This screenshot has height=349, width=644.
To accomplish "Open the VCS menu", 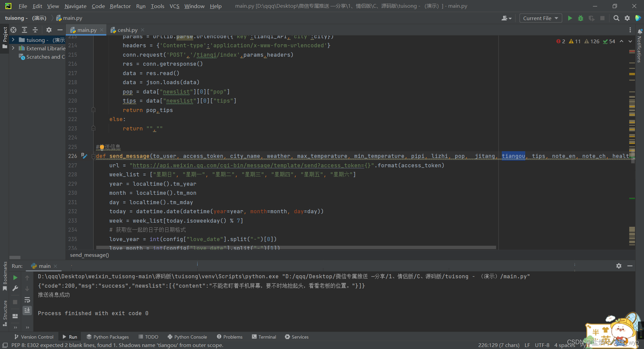I will (x=174, y=6).
